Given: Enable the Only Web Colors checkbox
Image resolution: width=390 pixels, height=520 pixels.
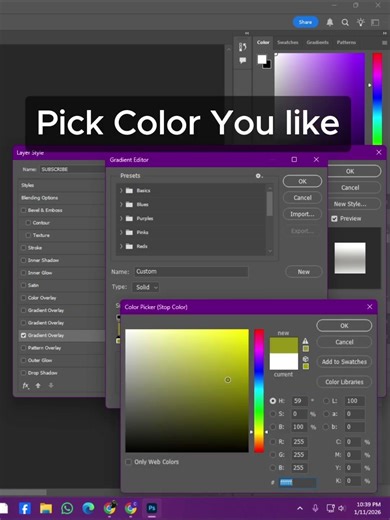Looking at the screenshot, I should click(128, 462).
